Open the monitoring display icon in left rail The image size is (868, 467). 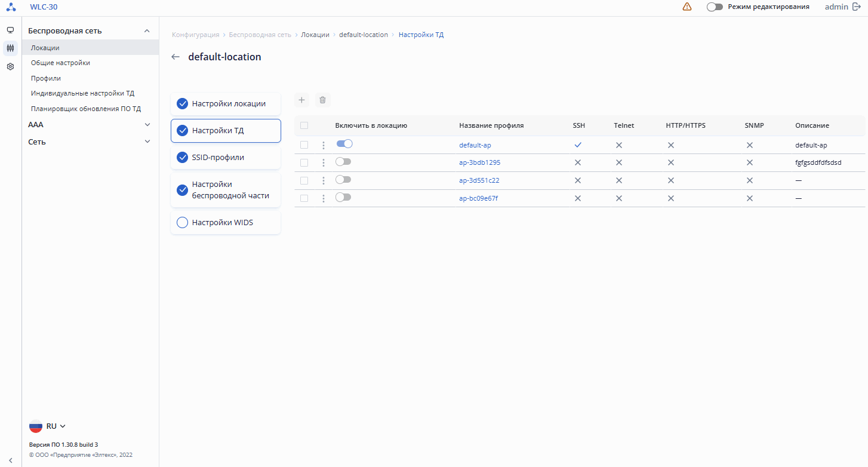pos(10,30)
